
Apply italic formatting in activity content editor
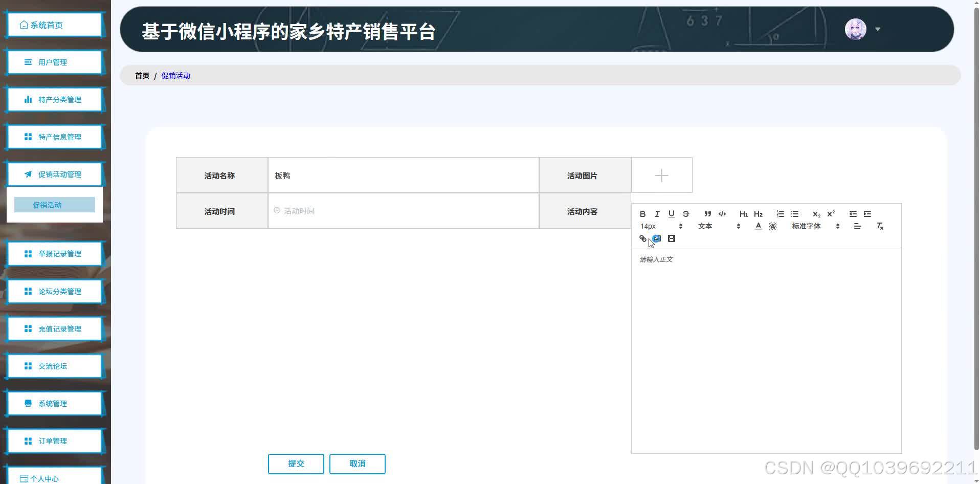point(657,214)
